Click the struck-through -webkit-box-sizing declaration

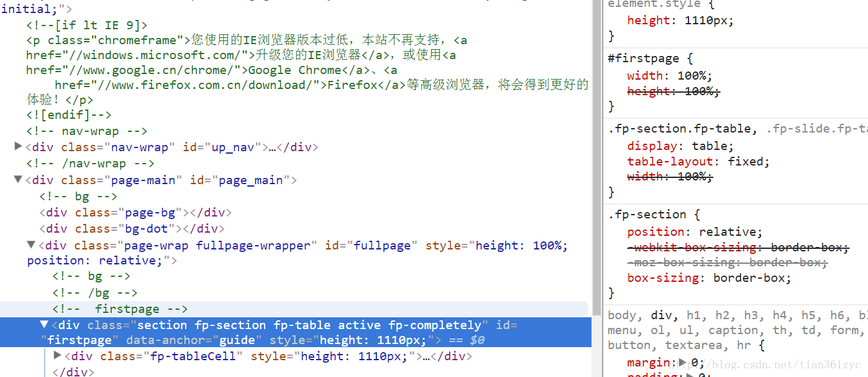(x=738, y=248)
